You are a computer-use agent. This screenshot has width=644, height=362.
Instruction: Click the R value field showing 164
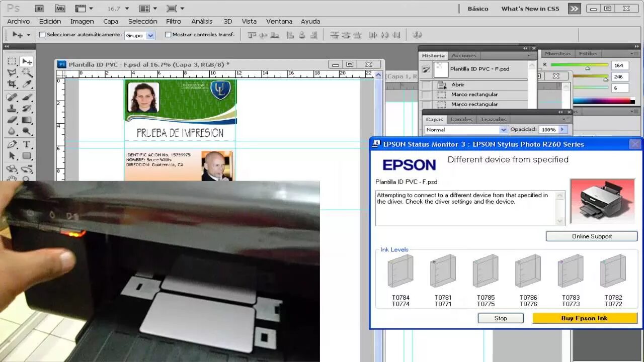click(x=620, y=65)
